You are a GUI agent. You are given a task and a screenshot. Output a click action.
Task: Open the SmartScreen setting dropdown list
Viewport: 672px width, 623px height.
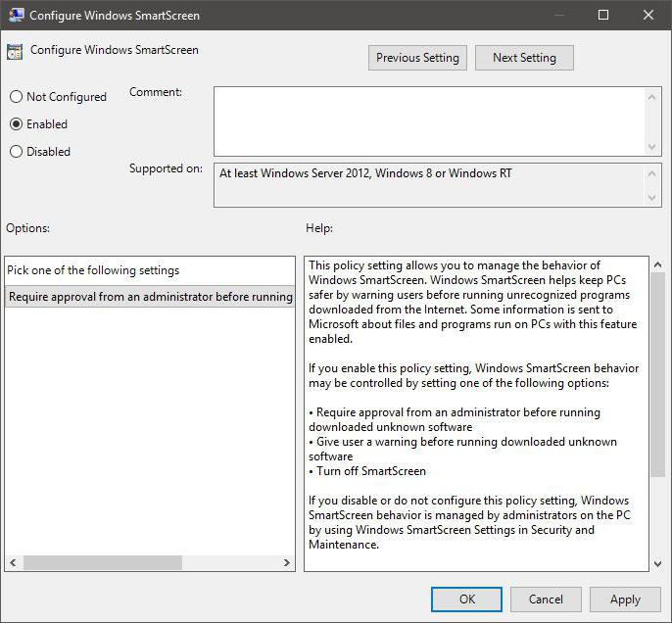[x=150, y=297]
